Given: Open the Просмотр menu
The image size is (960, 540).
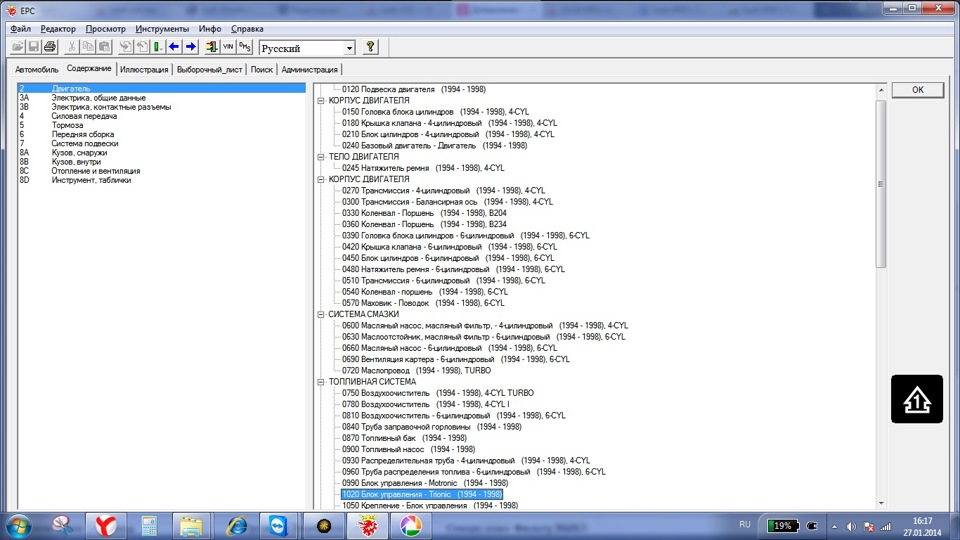Looking at the screenshot, I should pos(105,29).
